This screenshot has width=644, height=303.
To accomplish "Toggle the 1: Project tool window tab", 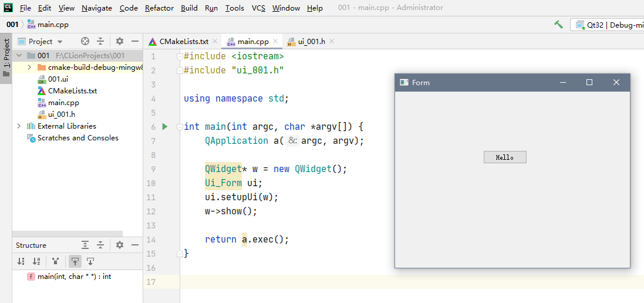I will click(x=6, y=58).
